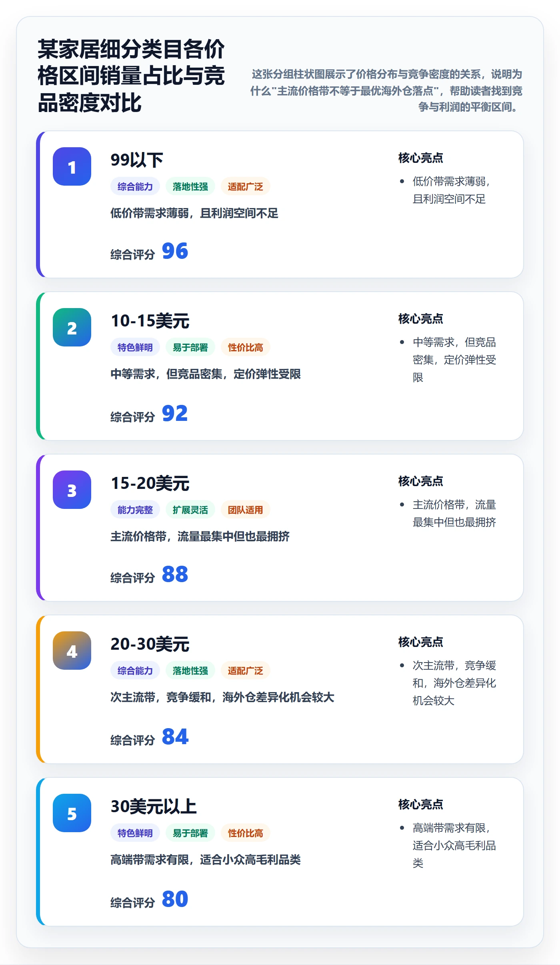Viewport: 560px width, 965px height.
Task: Select the 15-20美元 card title
Action: pyautogui.click(x=150, y=483)
